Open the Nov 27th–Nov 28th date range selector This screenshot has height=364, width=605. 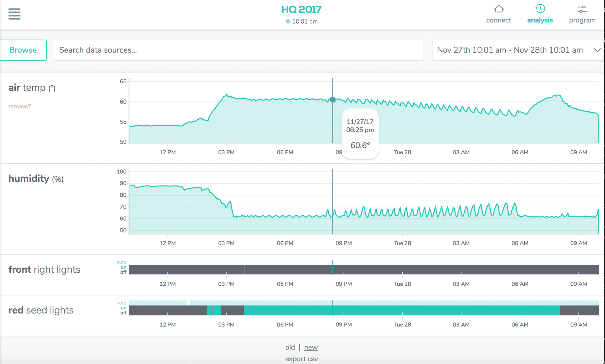pyautogui.click(x=510, y=50)
